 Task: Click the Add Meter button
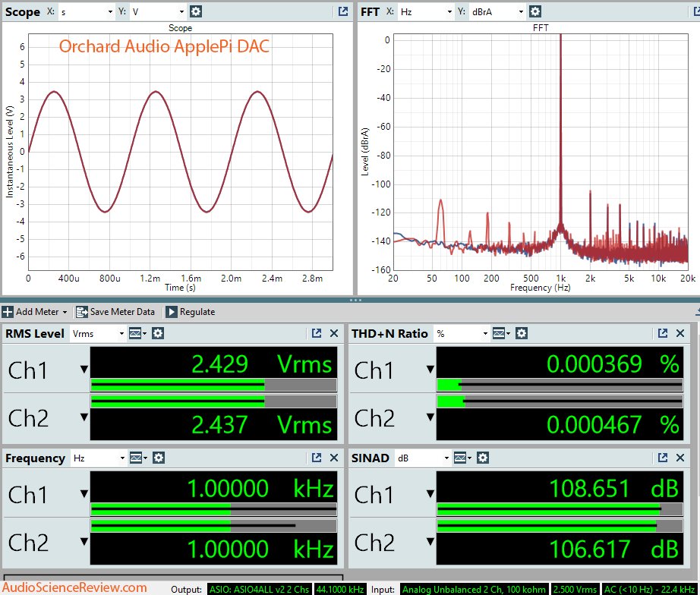[x=31, y=312]
